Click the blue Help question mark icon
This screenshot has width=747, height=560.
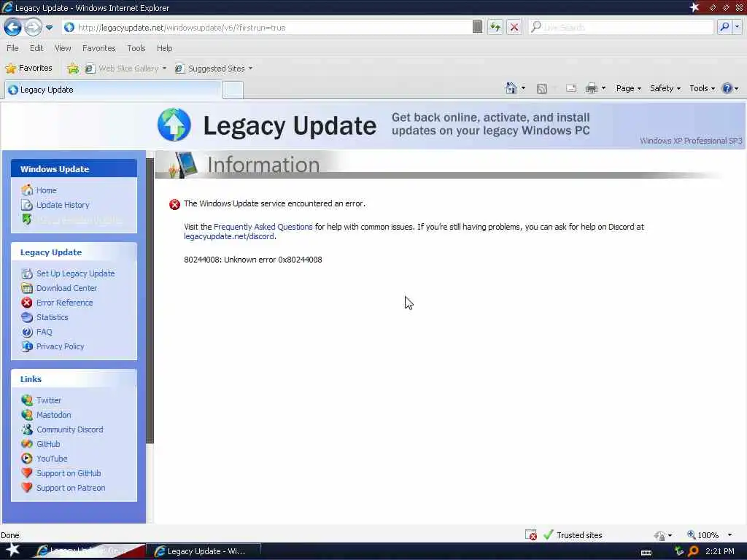727,88
